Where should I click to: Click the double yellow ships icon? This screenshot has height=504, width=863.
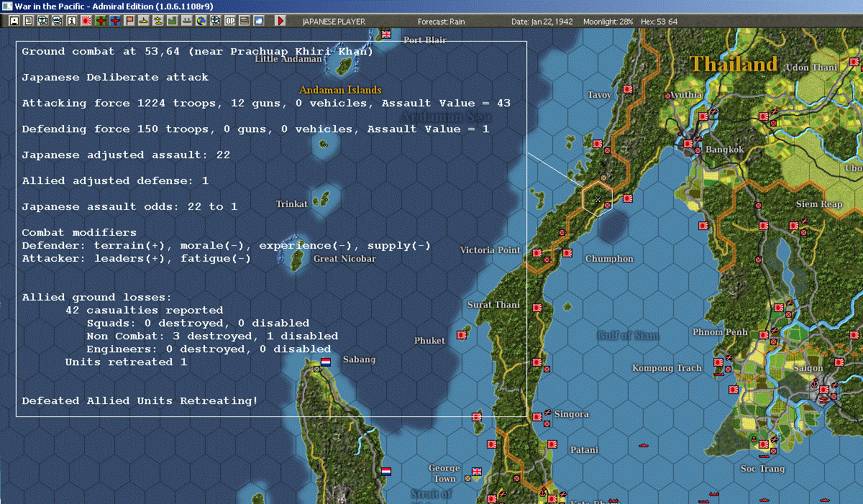158,21
